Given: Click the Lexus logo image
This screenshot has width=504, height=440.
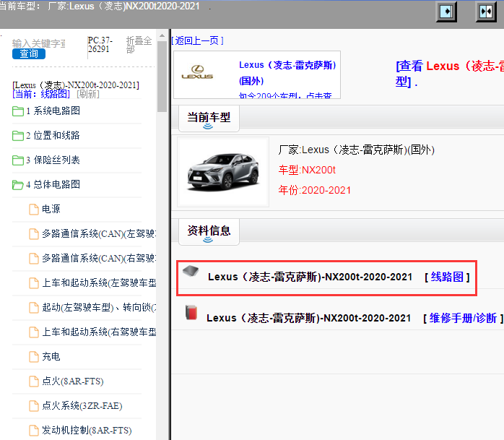Looking at the screenshot, I should click(x=197, y=72).
